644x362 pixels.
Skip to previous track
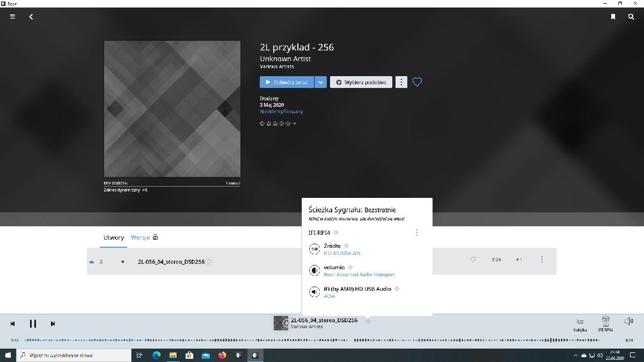(x=12, y=323)
